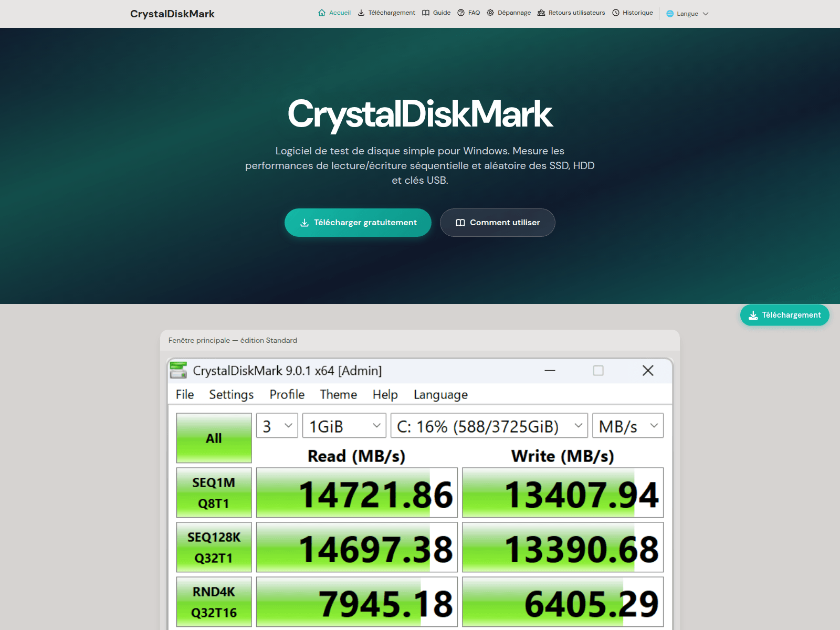Open Retours utilisateurs nav item
The height and width of the screenshot is (630, 840).
point(571,13)
